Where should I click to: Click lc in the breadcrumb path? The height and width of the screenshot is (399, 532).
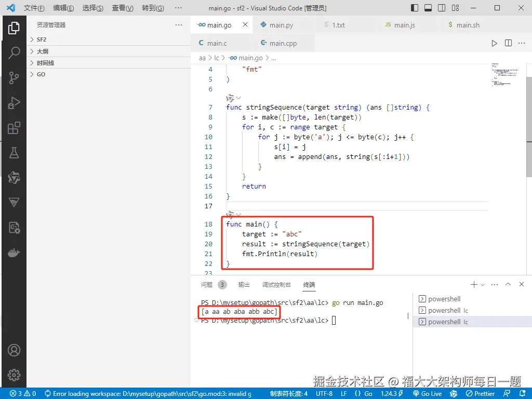pyautogui.click(x=217, y=58)
